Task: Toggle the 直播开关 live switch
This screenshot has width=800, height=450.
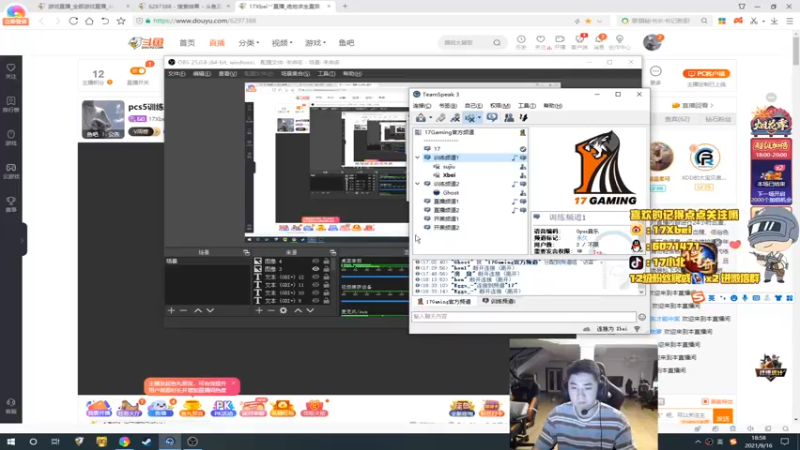Action: (137, 71)
